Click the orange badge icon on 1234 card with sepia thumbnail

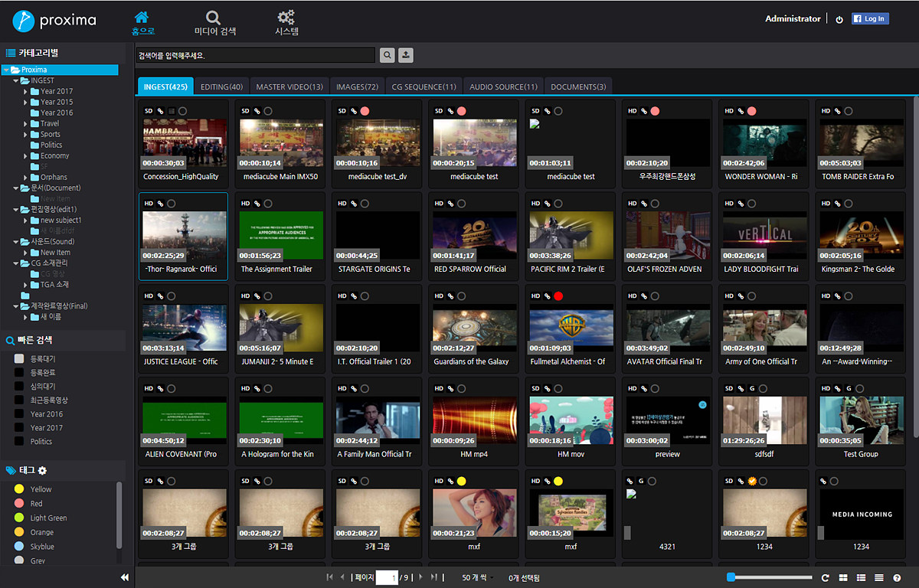pyautogui.click(x=752, y=481)
